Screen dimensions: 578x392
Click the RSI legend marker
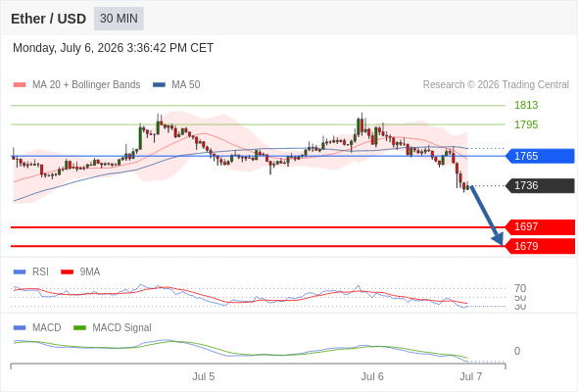(x=20, y=272)
